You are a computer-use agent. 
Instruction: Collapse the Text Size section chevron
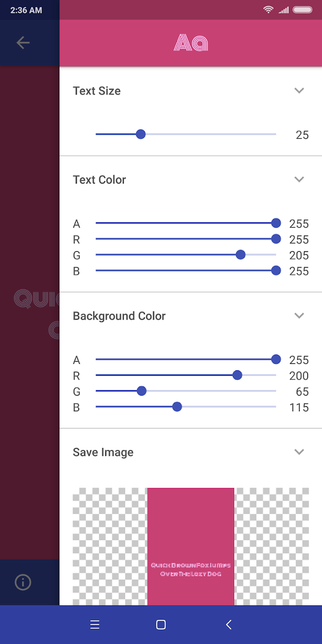pyautogui.click(x=299, y=91)
